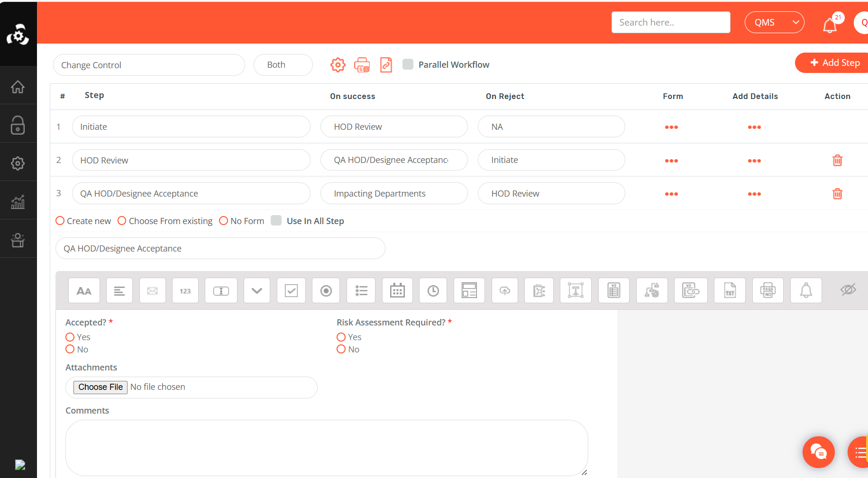Open form options for HOD Review step
This screenshot has height=478, width=868.
[x=671, y=161]
